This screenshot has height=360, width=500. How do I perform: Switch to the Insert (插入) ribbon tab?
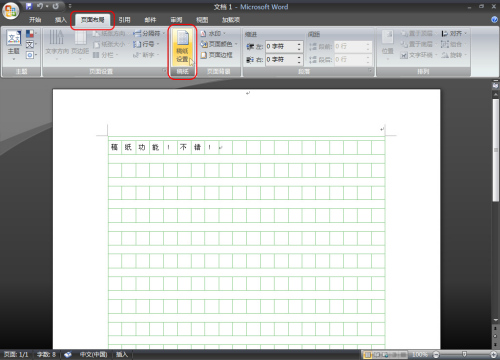click(61, 20)
